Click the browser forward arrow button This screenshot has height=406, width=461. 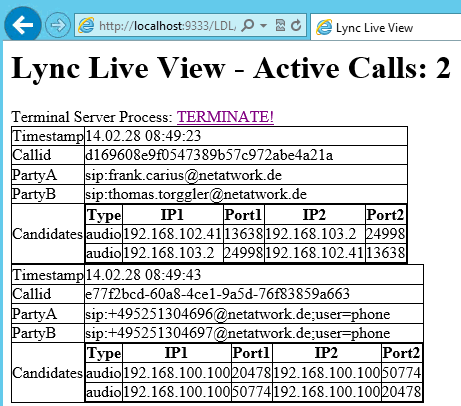(58, 25)
